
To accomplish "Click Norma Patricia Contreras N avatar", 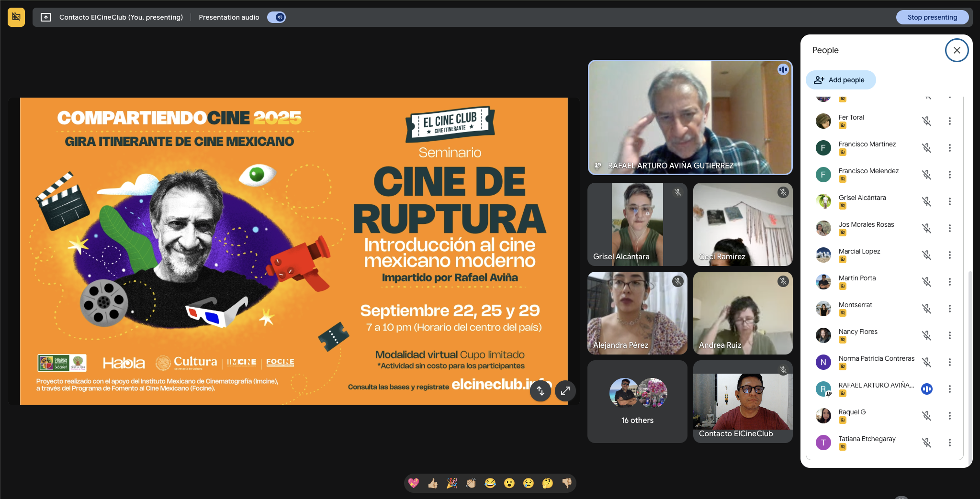I will point(823,362).
